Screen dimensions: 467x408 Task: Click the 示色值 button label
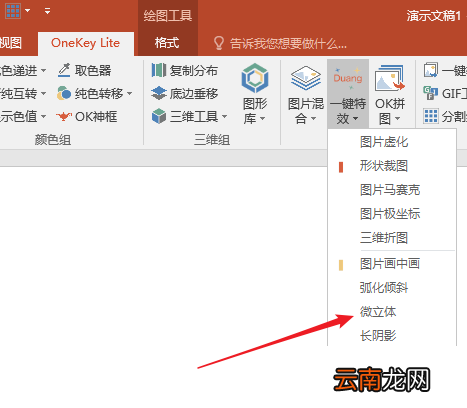pos(18,117)
